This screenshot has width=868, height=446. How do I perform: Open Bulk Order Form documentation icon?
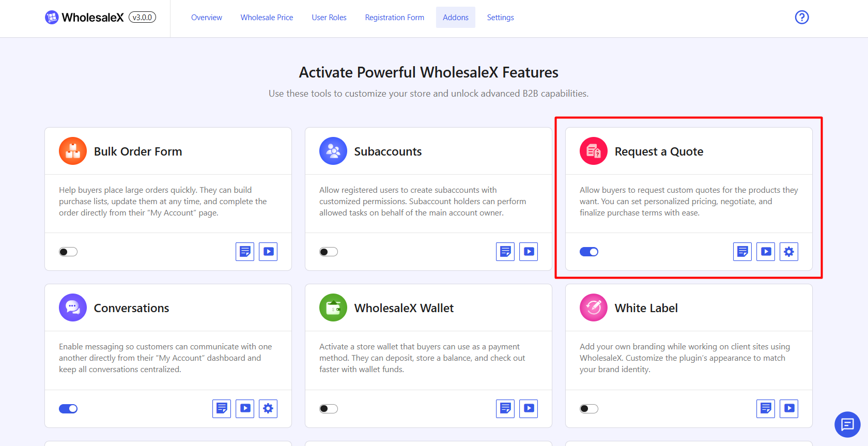point(245,252)
